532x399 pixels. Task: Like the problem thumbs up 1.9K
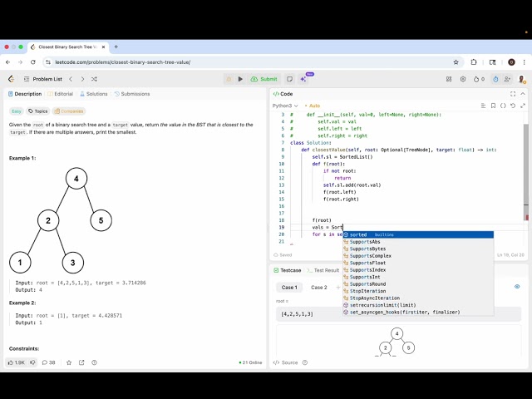[17, 362]
